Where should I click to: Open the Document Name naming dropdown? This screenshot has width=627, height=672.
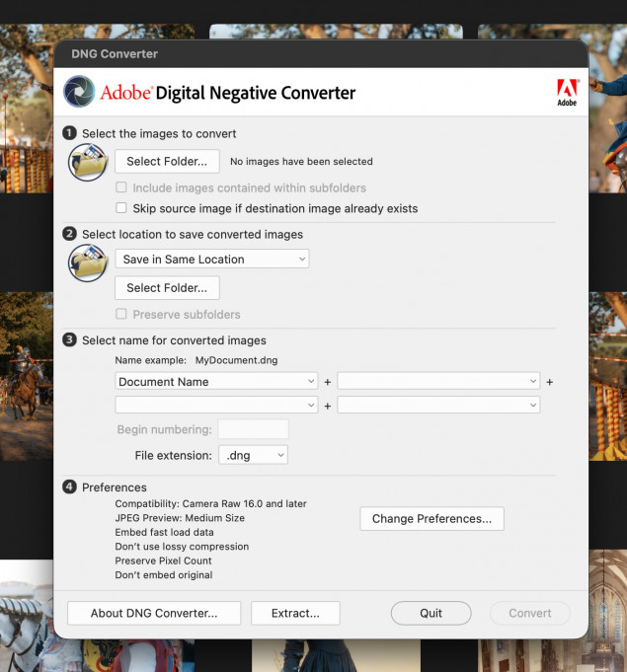pyautogui.click(x=216, y=381)
